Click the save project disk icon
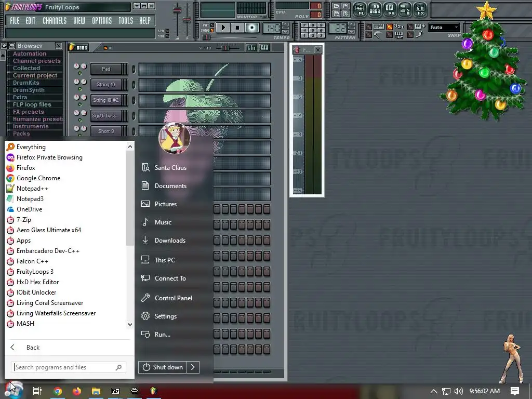Viewport: 532px width, 399px height. click(345, 6)
